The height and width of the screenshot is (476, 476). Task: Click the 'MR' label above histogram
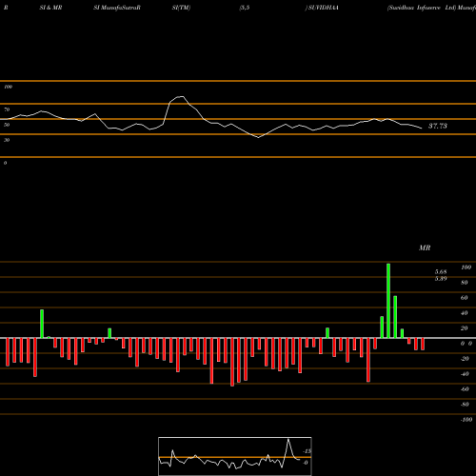coord(425,248)
